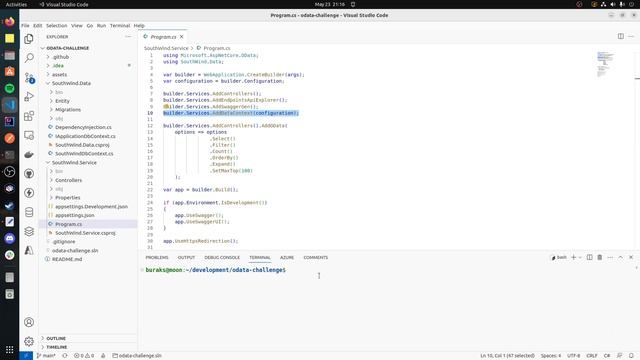This screenshot has width=640, height=360.
Task: Open Firefox from the Ubuntu dock
Action: click(x=9, y=21)
